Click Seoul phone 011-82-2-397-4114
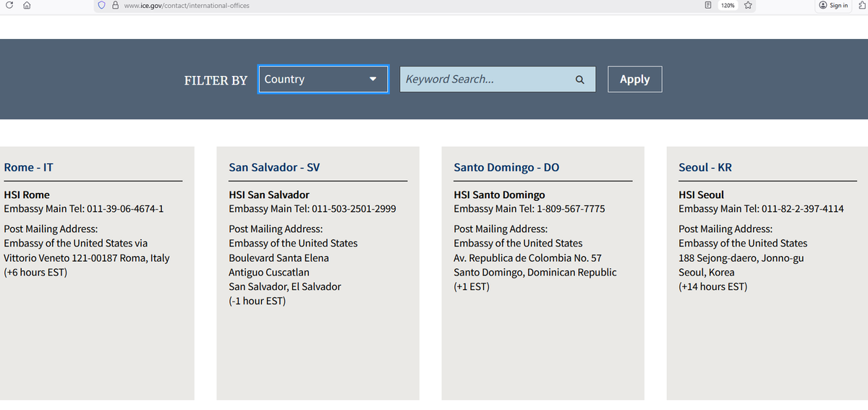The width and height of the screenshot is (868, 410). [803, 209]
